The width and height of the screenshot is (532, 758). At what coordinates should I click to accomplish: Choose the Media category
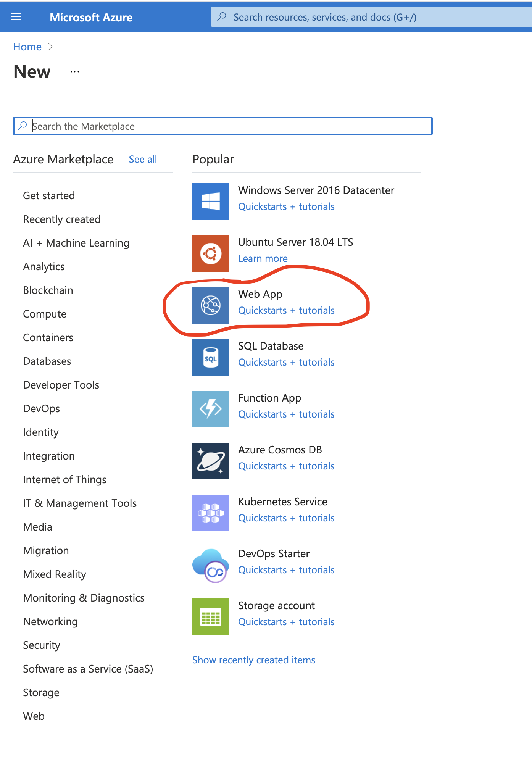coord(38,527)
